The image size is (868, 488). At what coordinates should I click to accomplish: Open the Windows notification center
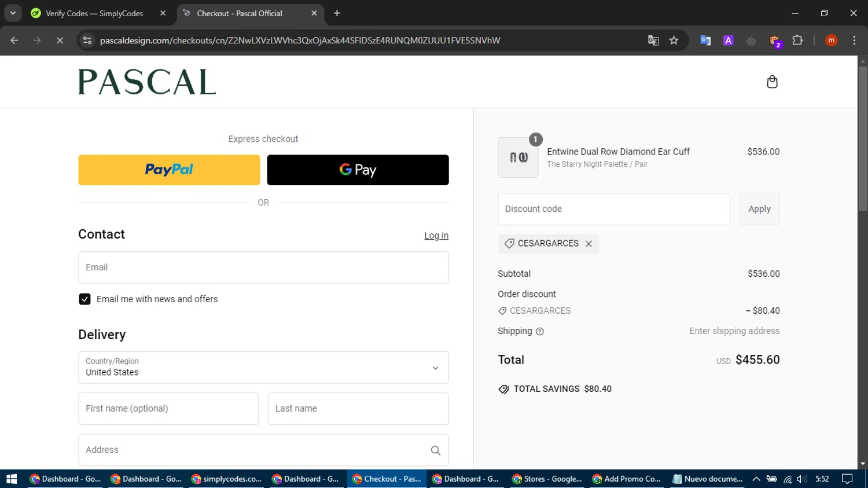847,479
